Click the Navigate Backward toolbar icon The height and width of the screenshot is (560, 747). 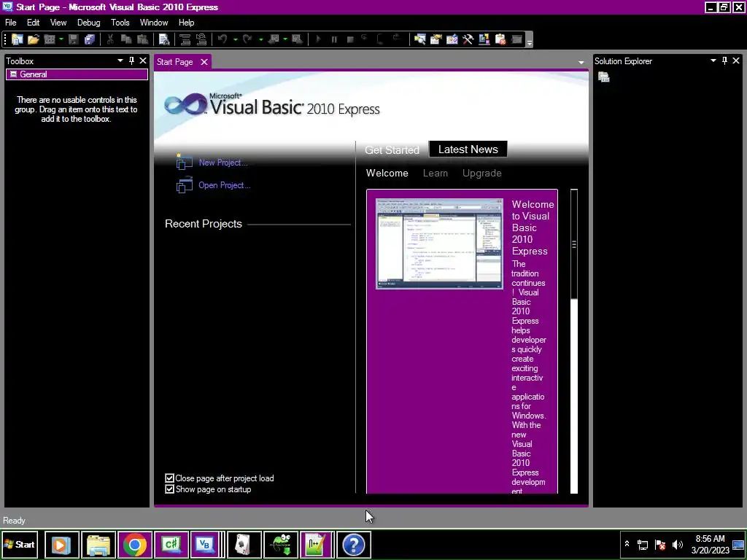[x=274, y=39]
